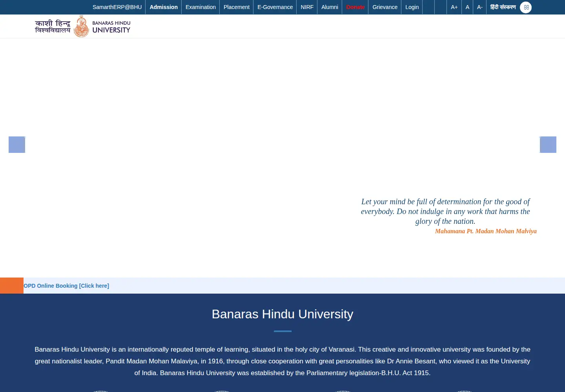Open Alumni section
565x392 pixels.
(330, 7)
